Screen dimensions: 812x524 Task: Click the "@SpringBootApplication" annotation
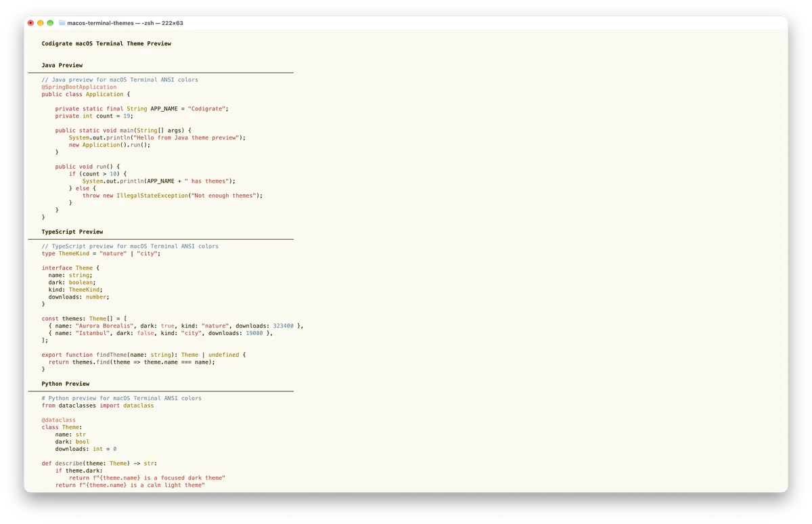point(79,87)
